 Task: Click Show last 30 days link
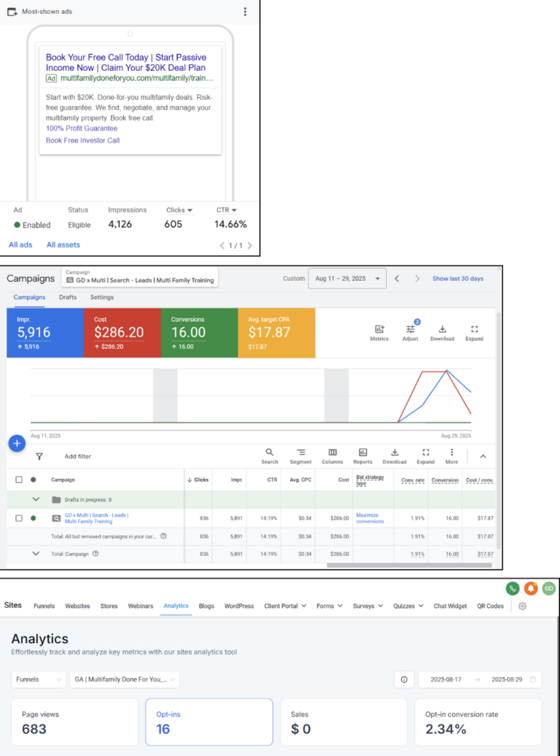[x=457, y=279]
